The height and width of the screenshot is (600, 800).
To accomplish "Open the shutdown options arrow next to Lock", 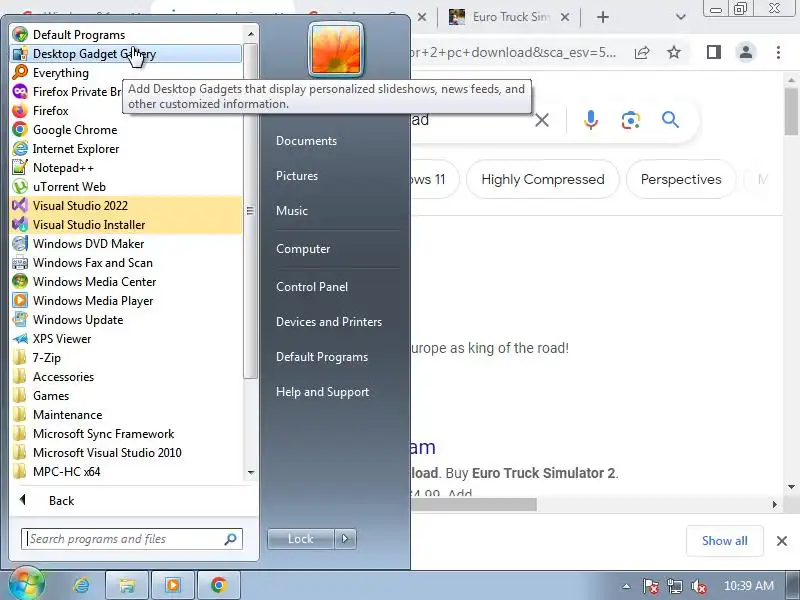I will (x=345, y=539).
